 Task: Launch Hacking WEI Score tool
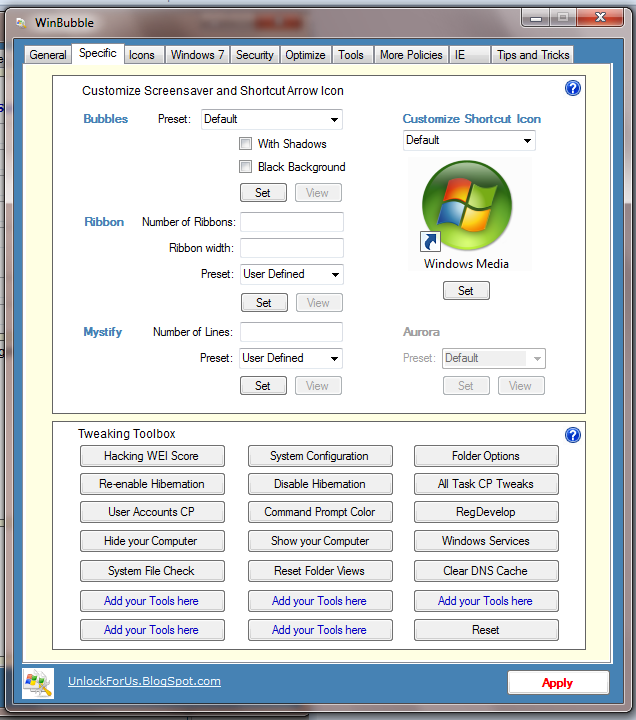[152, 456]
